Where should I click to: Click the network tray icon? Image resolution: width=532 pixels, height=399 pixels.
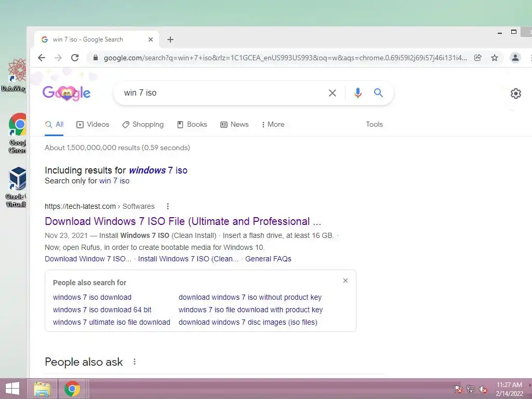pyautogui.click(x=471, y=389)
